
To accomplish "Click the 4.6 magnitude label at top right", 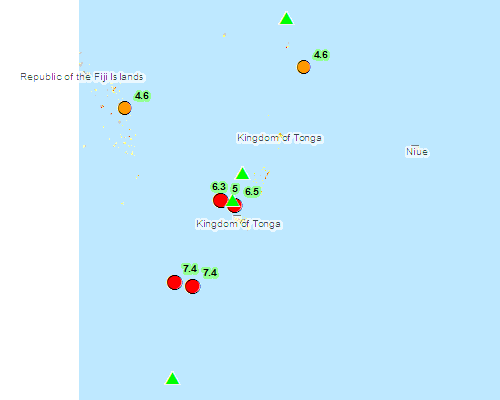I will point(321,55).
